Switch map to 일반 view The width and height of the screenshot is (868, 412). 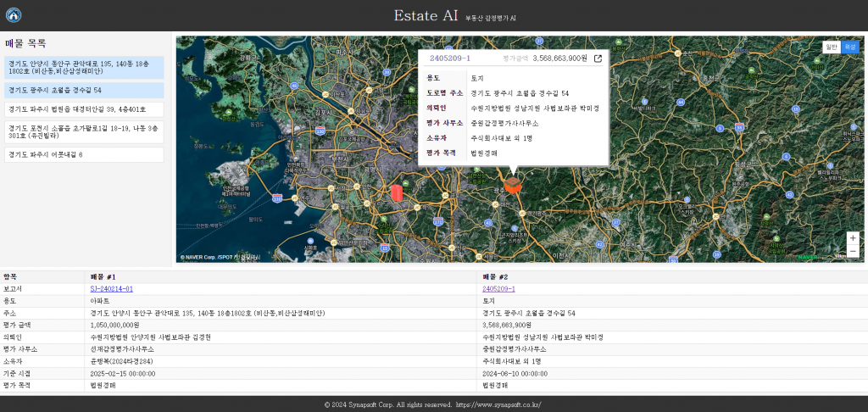coord(831,47)
